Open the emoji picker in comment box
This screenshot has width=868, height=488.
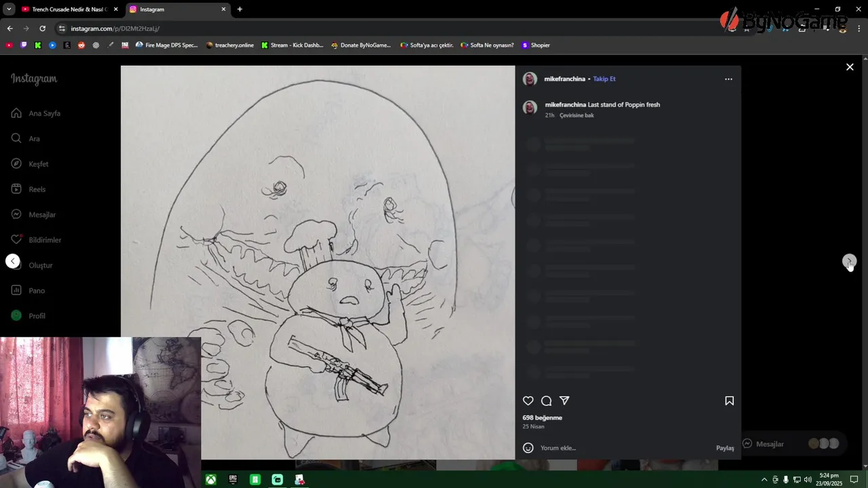point(528,448)
